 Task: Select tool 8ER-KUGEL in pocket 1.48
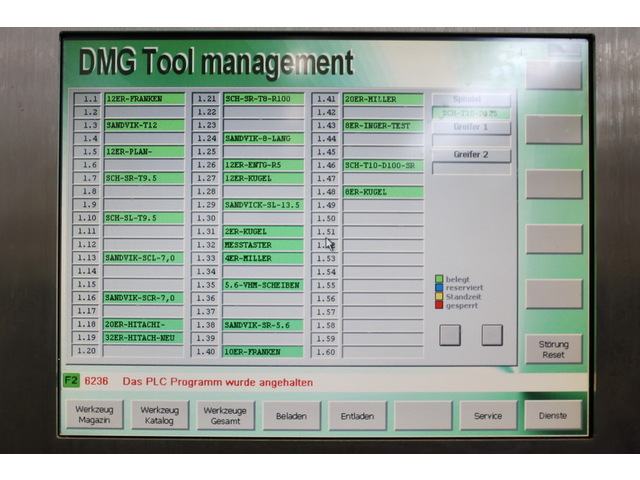(x=383, y=192)
